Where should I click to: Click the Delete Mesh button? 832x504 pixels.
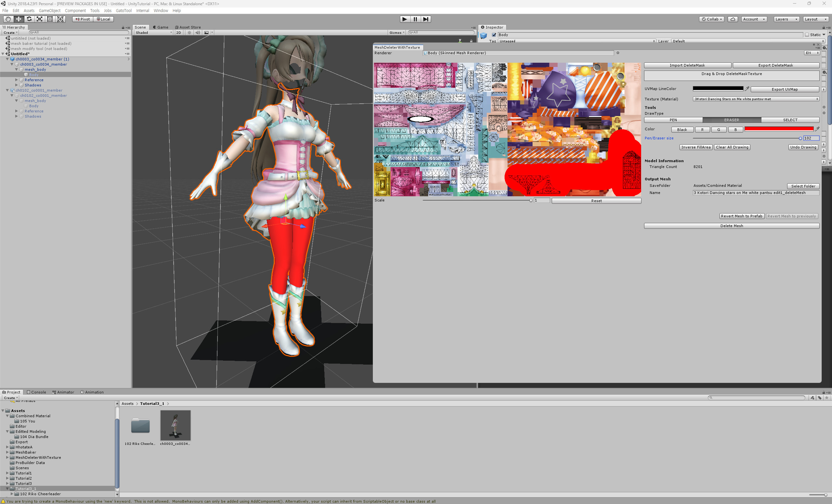(x=732, y=226)
